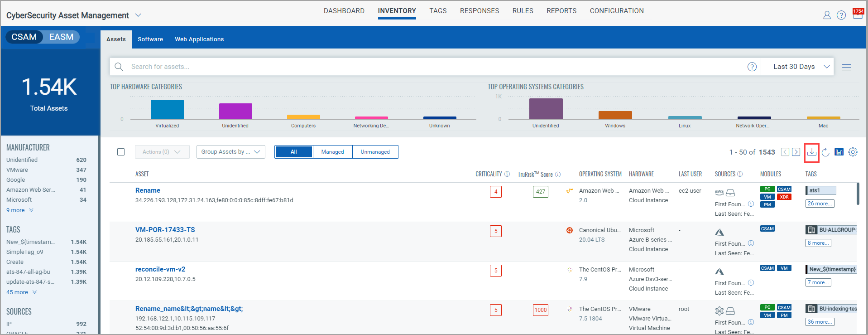Switch to the EASM toggle

pyautogui.click(x=61, y=37)
